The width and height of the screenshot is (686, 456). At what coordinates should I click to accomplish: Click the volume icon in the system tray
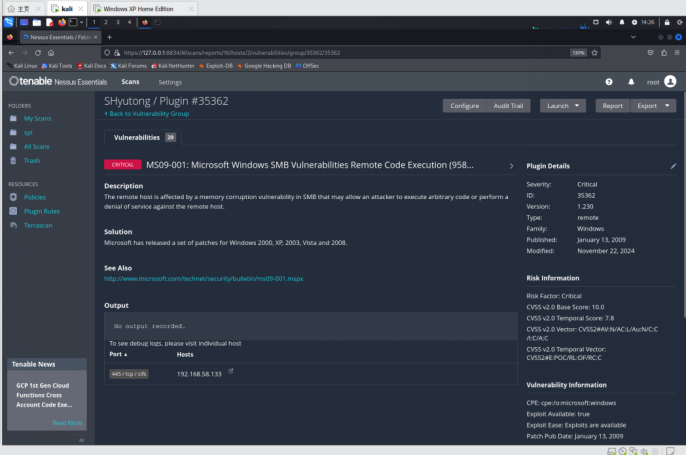pyautogui.click(x=609, y=22)
